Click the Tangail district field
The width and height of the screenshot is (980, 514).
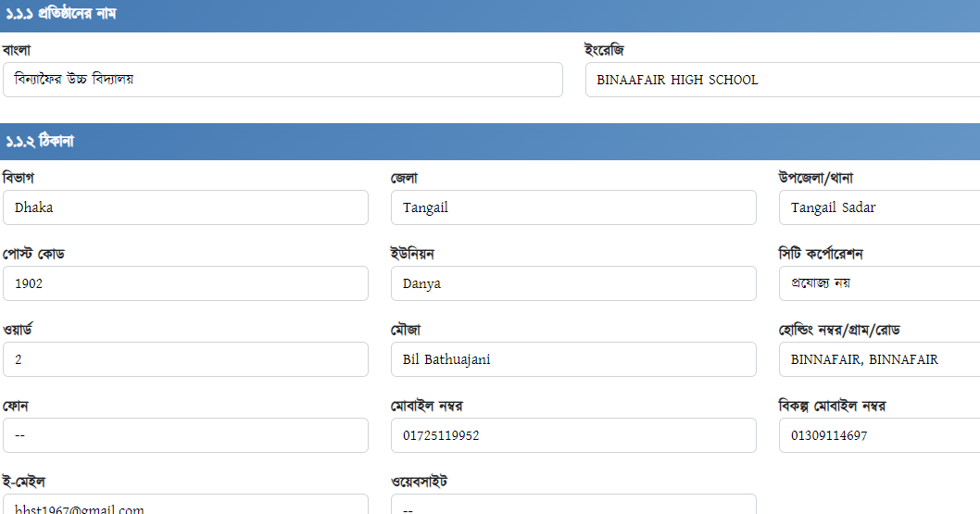coord(573,207)
